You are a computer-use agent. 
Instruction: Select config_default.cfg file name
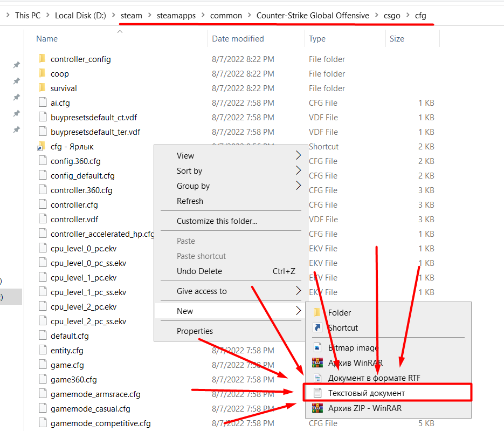[82, 175]
